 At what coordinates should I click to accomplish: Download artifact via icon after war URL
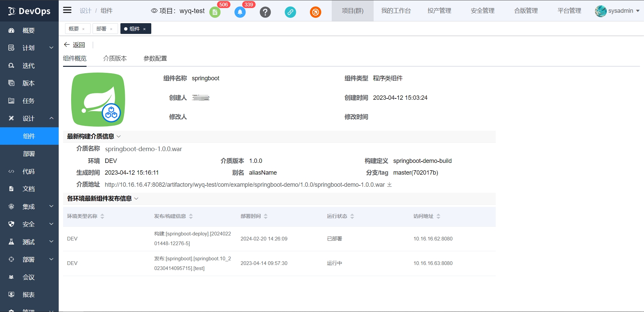[389, 185]
